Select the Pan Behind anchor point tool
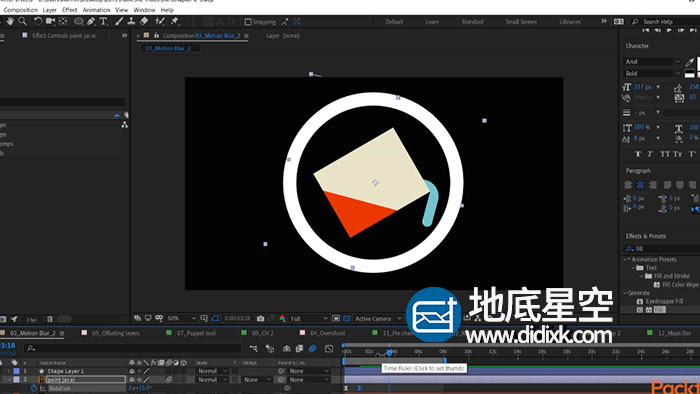The height and width of the screenshot is (394, 700). point(63,21)
